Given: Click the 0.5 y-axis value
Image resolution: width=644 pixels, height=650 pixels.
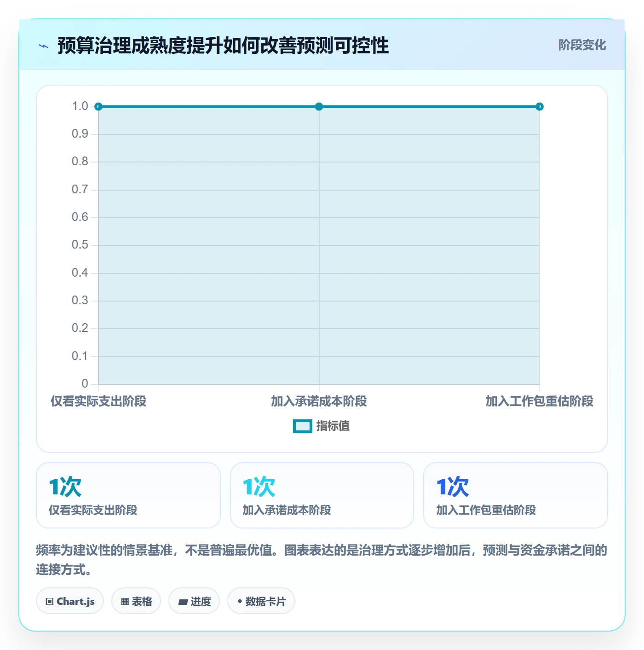Looking at the screenshot, I should (80, 245).
